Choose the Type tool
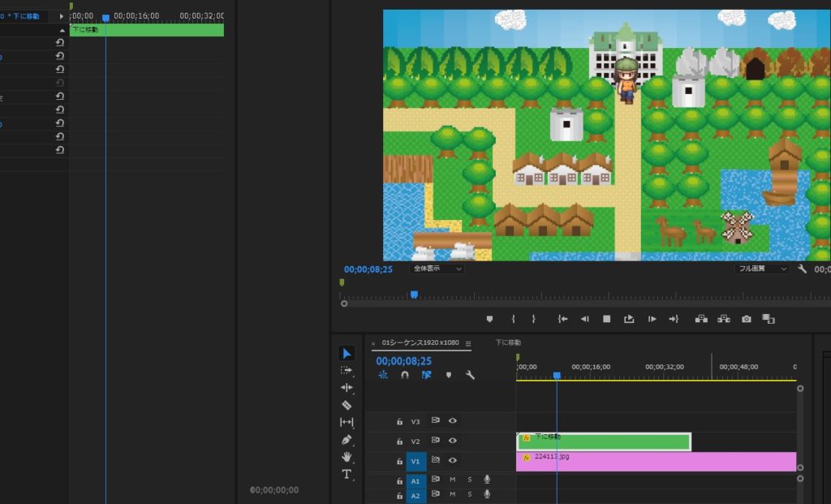The width and height of the screenshot is (831, 504). (347, 474)
